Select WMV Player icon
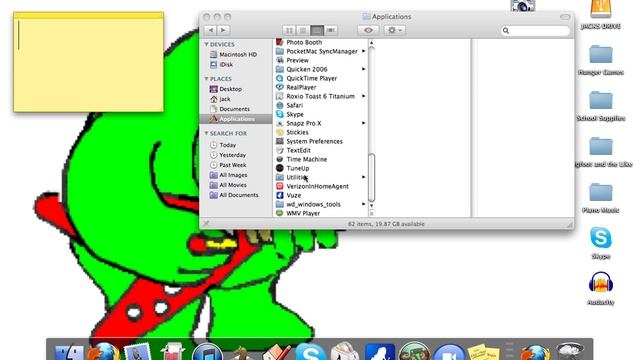This screenshot has height=360, width=640. tap(280, 213)
